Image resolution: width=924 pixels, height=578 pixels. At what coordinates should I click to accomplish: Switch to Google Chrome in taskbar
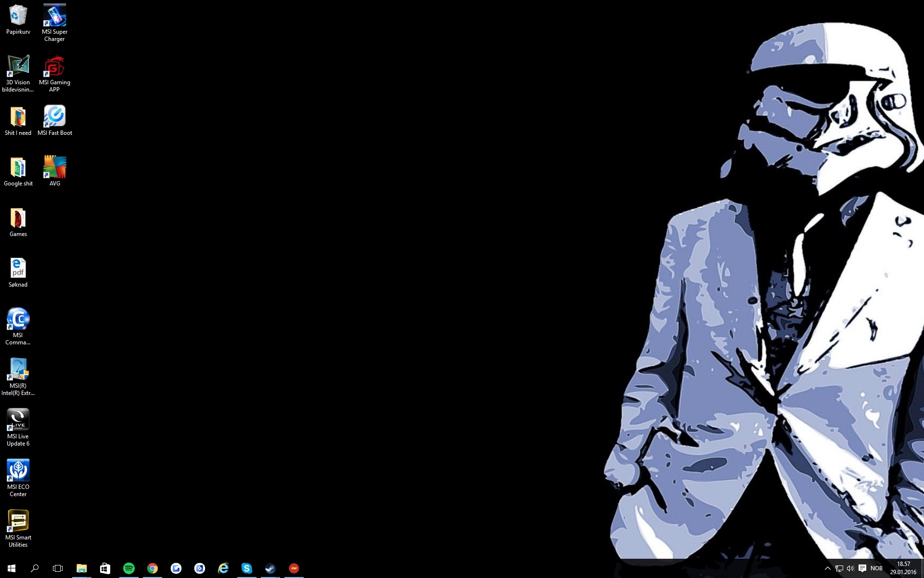152,568
